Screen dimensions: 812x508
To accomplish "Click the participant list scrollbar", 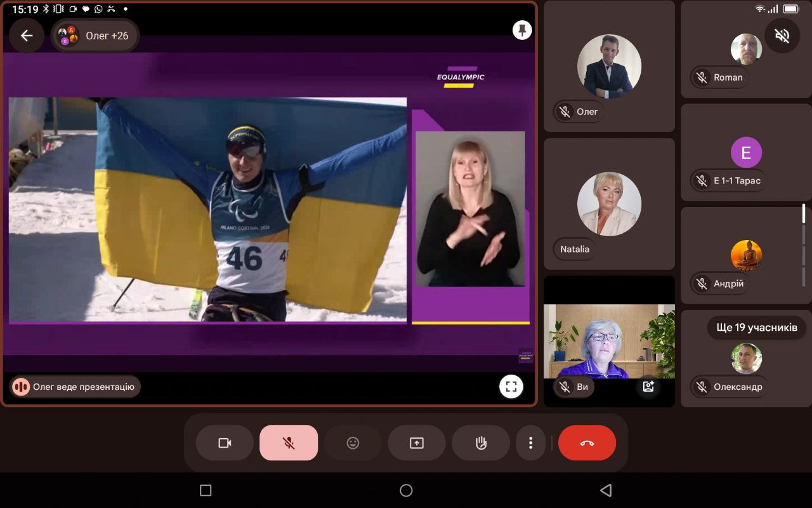I will (x=804, y=244).
